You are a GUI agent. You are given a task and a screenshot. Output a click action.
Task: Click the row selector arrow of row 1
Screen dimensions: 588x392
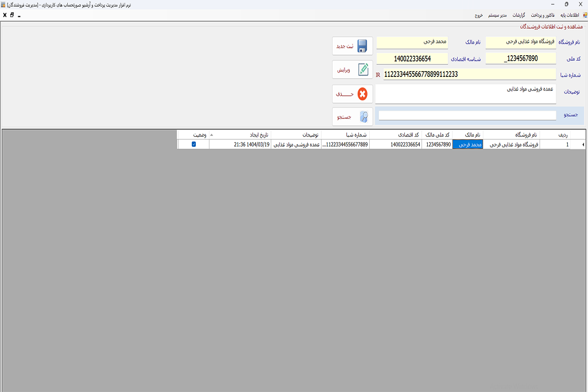[583, 145]
